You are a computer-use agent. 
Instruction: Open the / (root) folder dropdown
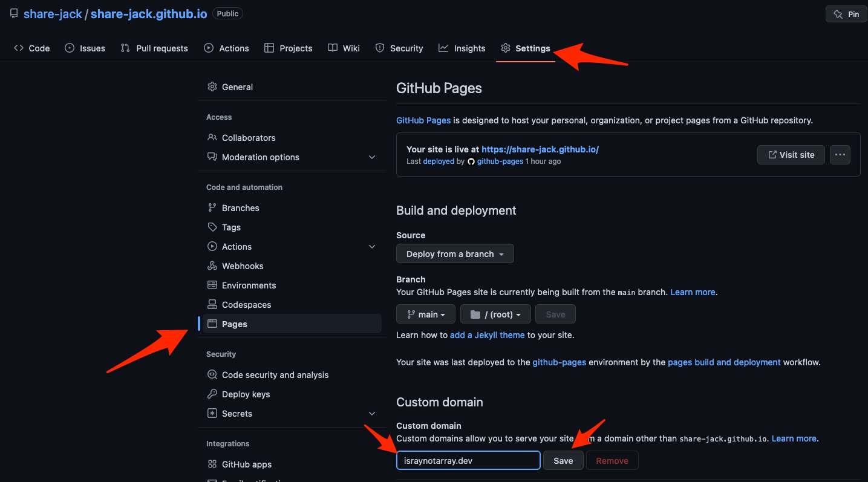(495, 314)
